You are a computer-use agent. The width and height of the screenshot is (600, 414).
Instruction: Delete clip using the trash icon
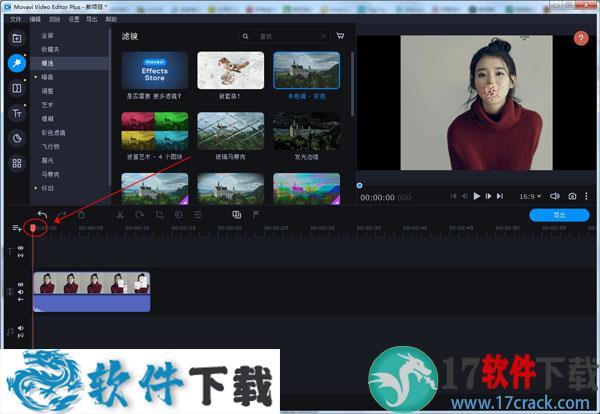(x=81, y=214)
